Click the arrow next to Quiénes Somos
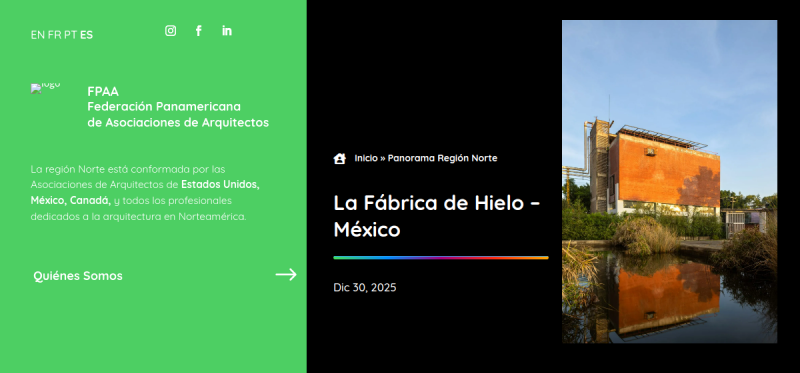This screenshot has height=373, width=800. point(286,275)
